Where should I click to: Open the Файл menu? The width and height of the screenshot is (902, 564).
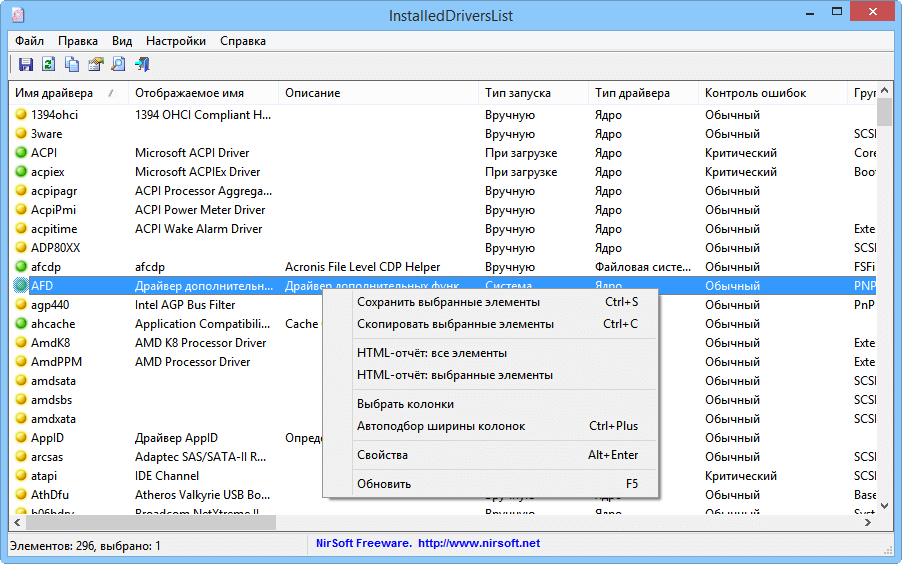[x=29, y=41]
